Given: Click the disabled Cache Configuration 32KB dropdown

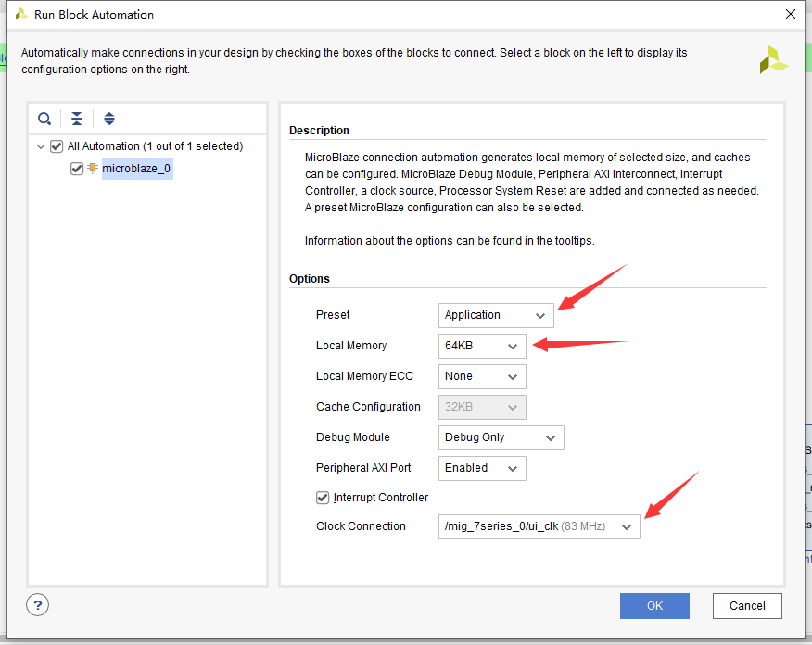Looking at the screenshot, I should coord(482,407).
